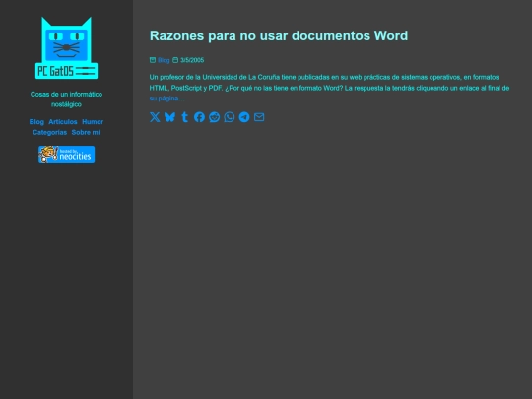532x399 pixels.
Task: Open the Categorías menu item
Action: coord(50,132)
